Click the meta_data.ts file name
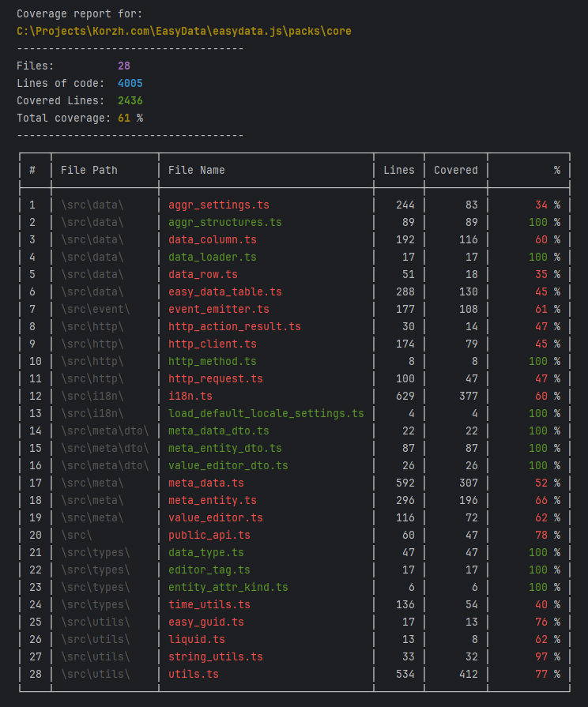This screenshot has height=707, width=588. point(206,483)
